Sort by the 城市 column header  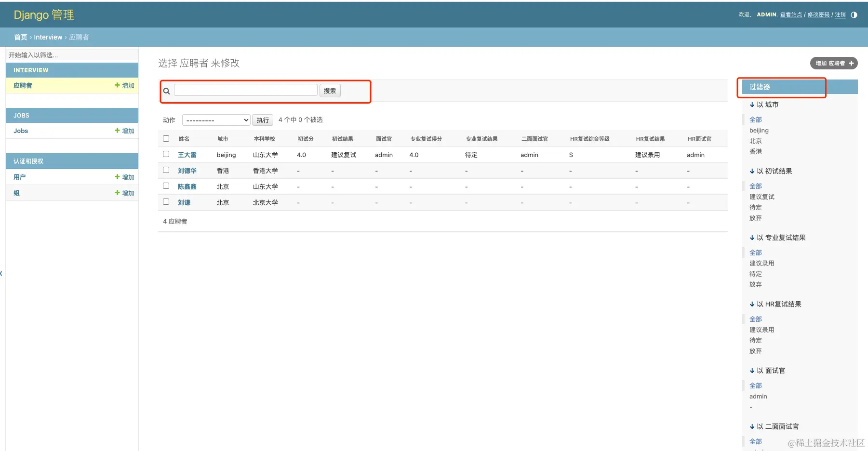[223, 139]
